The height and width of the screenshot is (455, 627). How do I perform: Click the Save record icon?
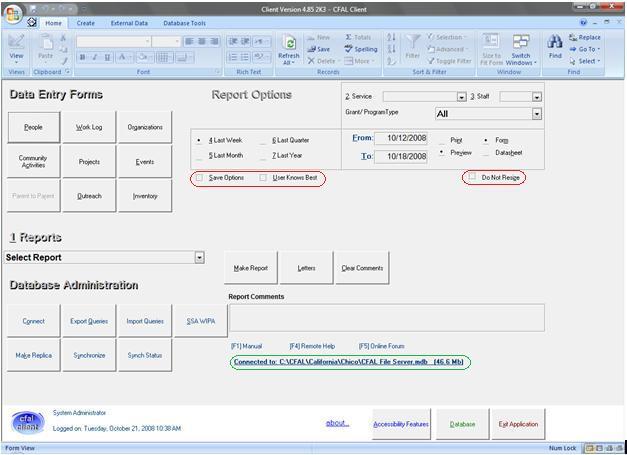(x=312, y=49)
